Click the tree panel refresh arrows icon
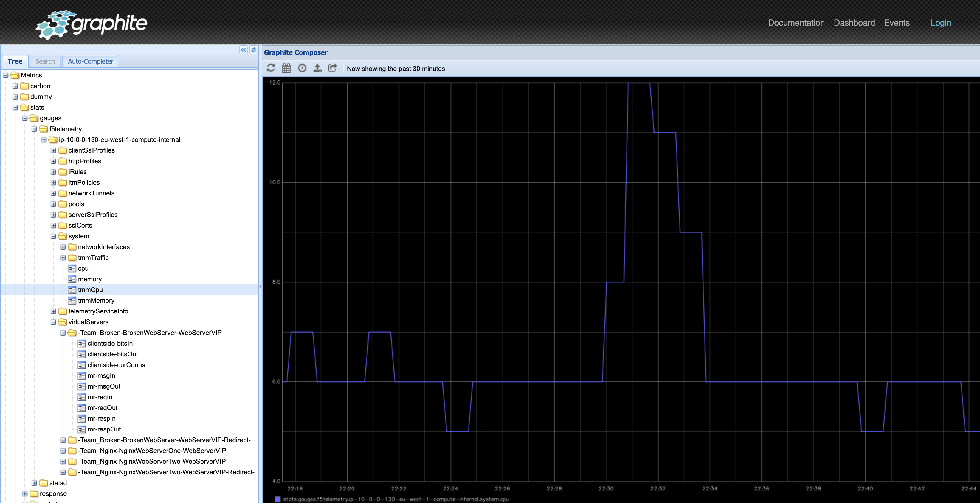 pyautogui.click(x=253, y=50)
